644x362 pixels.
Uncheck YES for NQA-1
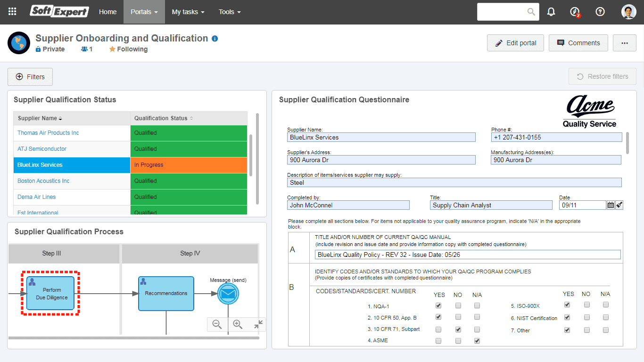click(439, 305)
